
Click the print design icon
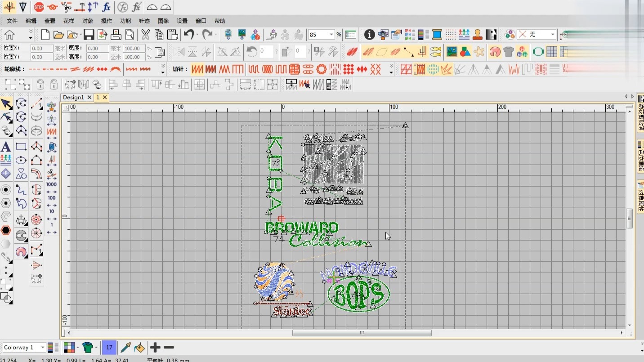pos(116,35)
